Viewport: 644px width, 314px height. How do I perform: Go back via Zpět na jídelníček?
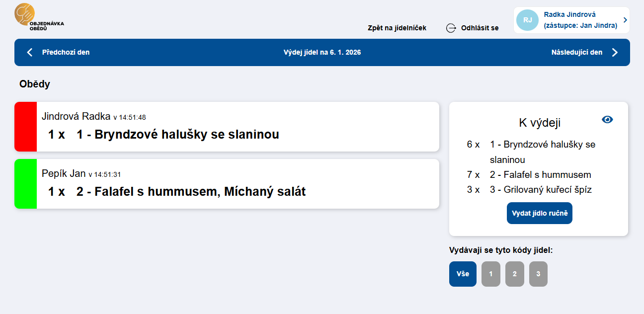point(397,28)
